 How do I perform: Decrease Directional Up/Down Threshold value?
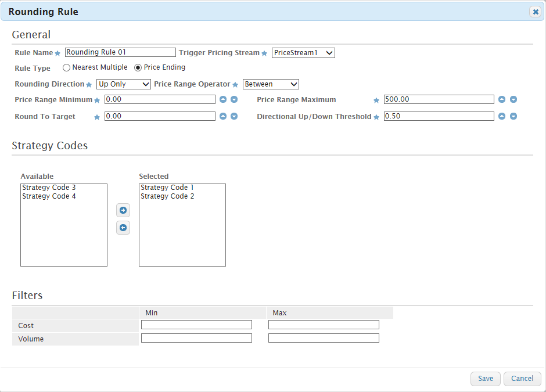(513, 116)
